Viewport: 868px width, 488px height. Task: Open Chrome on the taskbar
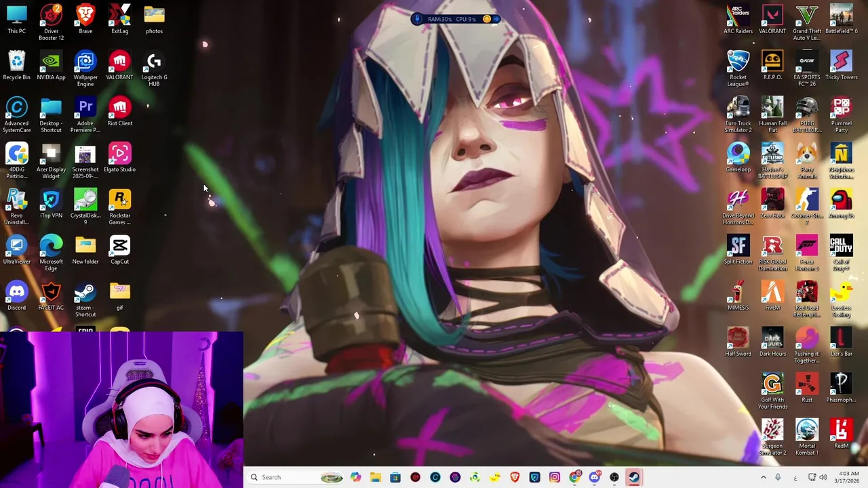(x=574, y=477)
